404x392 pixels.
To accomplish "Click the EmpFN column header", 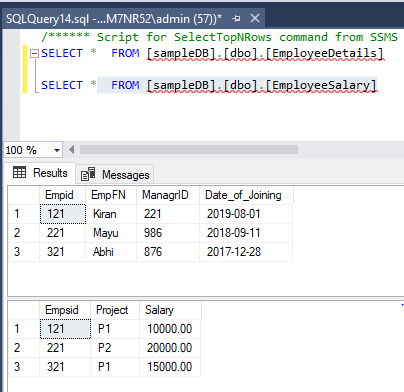I will (x=111, y=195).
